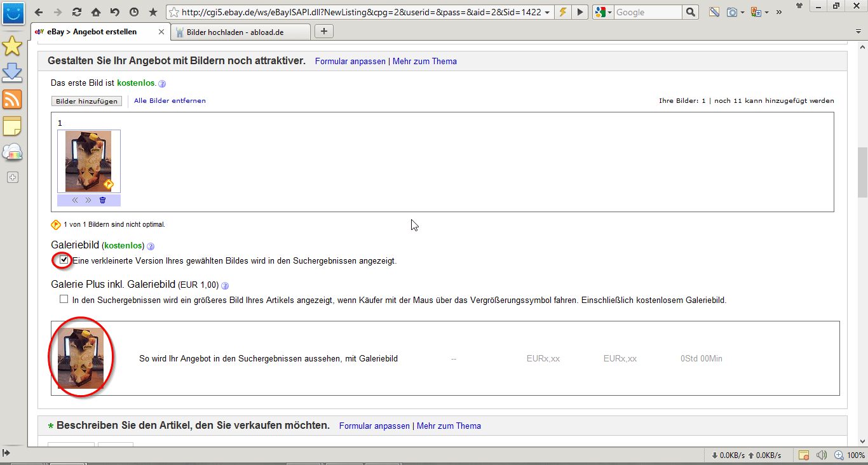Click the camera screenshot icon in the toolbar
The image size is (868, 465).
pyautogui.click(x=733, y=11)
